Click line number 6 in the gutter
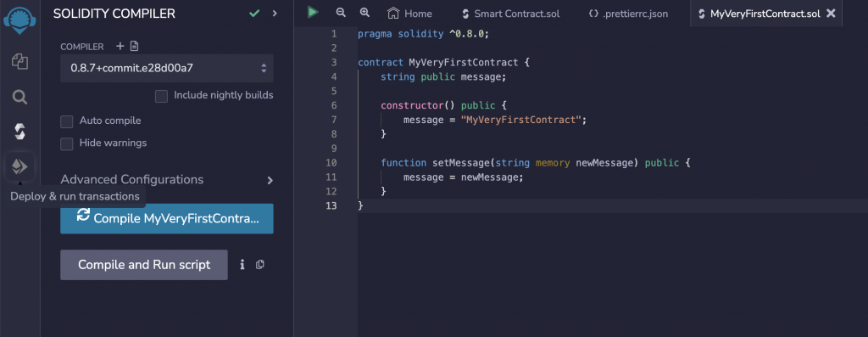 (x=334, y=105)
